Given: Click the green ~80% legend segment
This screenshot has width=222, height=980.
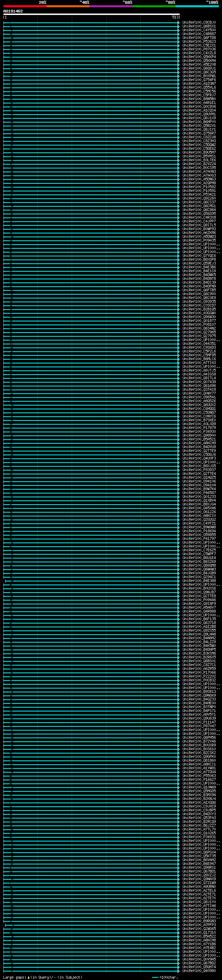Looking at the screenshot, I should pos(154,6).
